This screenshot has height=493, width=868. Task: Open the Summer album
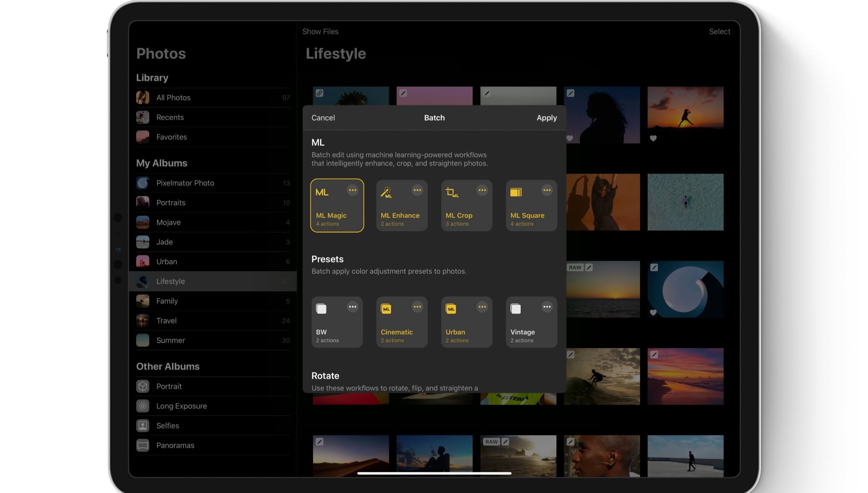coord(213,340)
